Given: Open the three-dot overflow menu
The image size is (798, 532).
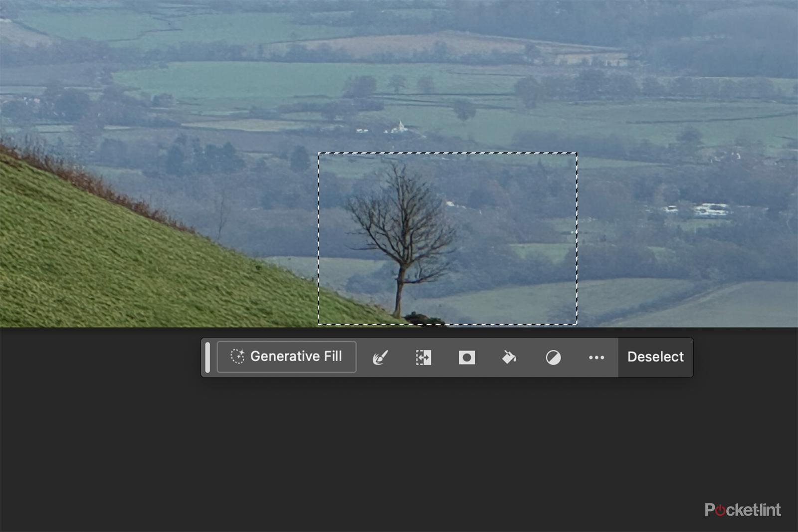Looking at the screenshot, I should (596, 357).
